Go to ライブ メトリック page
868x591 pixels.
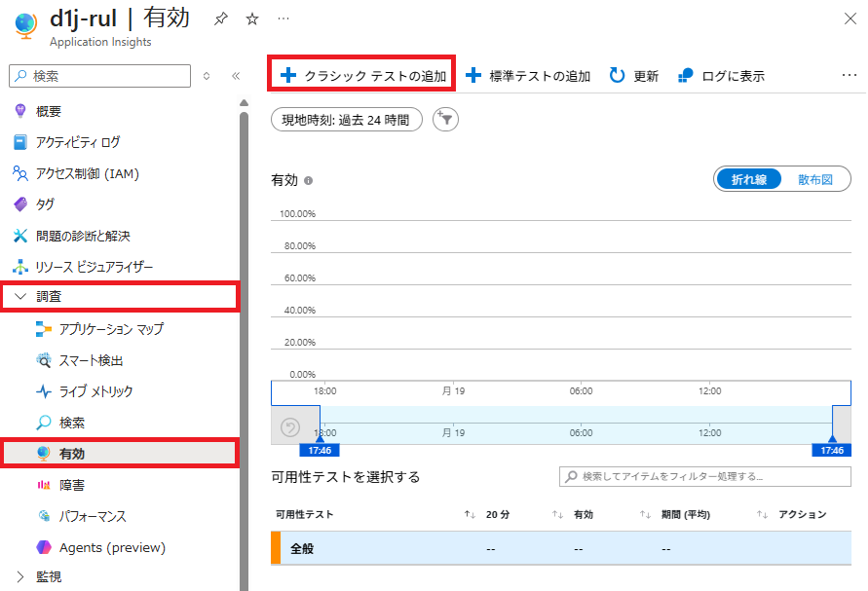point(95,391)
